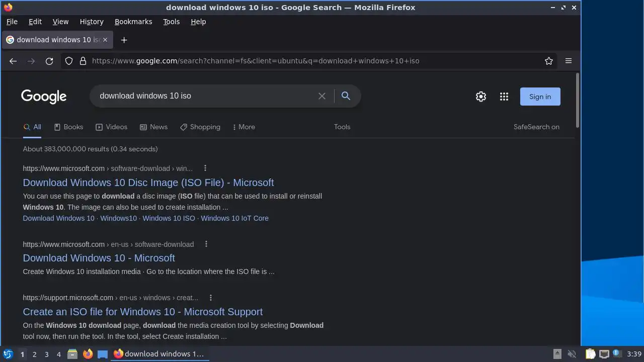Viewport: 644px width, 362px height.
Task: Switch to Shopping results
Action: [x=200, y=127]
